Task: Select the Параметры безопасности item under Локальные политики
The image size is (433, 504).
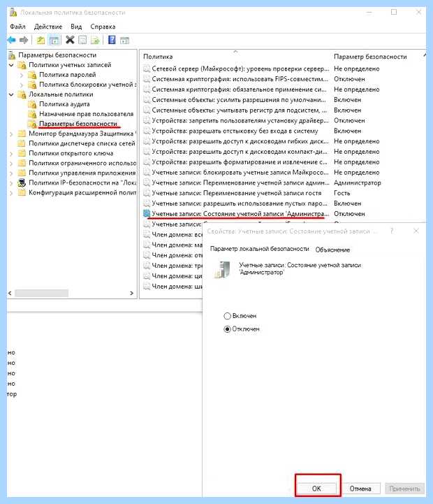Action: coord(78,124)
